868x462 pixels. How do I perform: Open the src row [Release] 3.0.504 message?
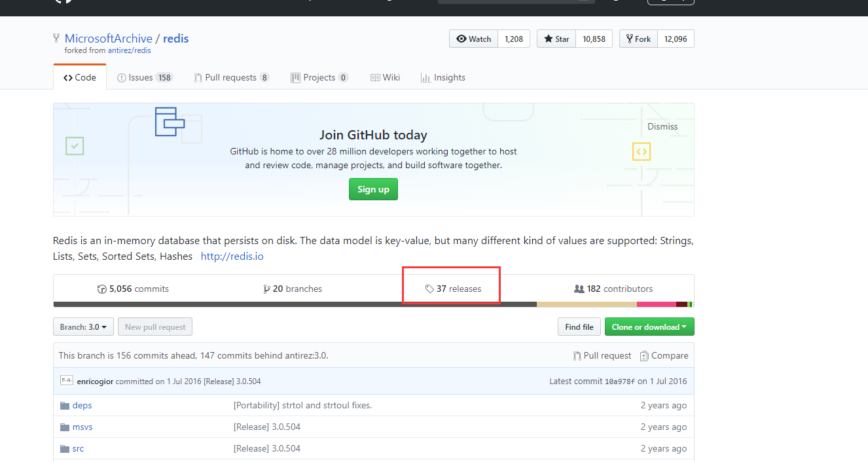(267, 448)
